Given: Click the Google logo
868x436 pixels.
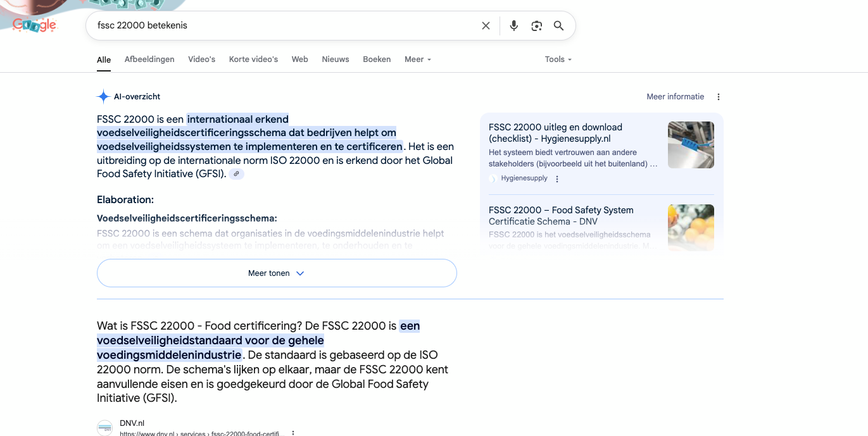Looking at the screenshot, I should pyautogui.click(x=34, y=25).
